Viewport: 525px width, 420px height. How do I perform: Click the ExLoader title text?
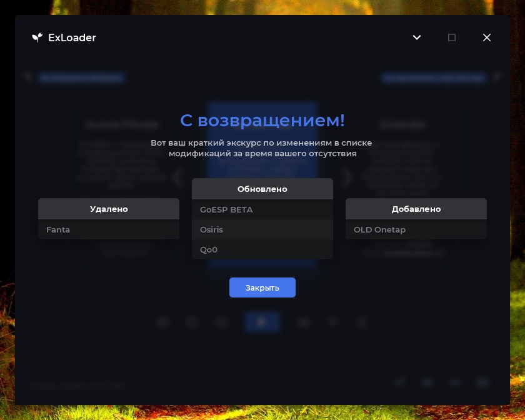[72, 37]
